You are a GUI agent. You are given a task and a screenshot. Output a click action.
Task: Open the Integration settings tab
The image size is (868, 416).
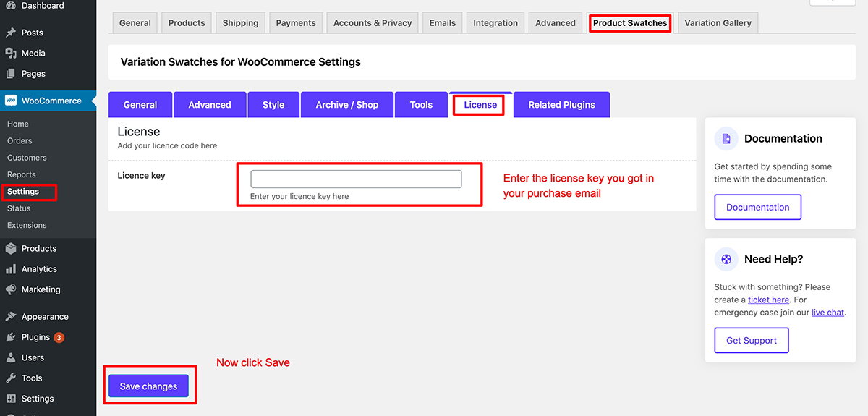[x=495, y=22]
